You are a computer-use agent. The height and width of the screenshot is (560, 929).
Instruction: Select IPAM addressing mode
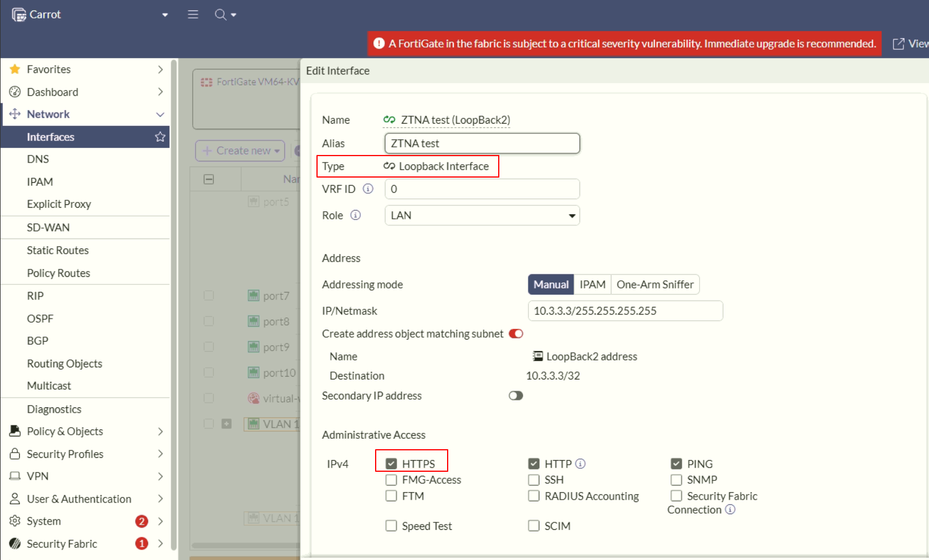pos(592,284)
